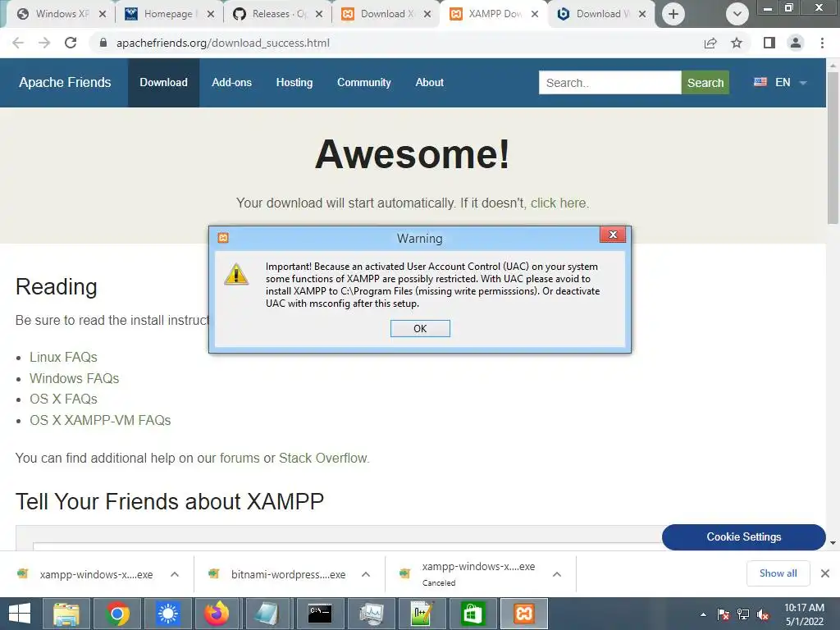Open Google Chrome from the taskbar
This screenshot has height=630, width=840.
click(x=116, y=614)
